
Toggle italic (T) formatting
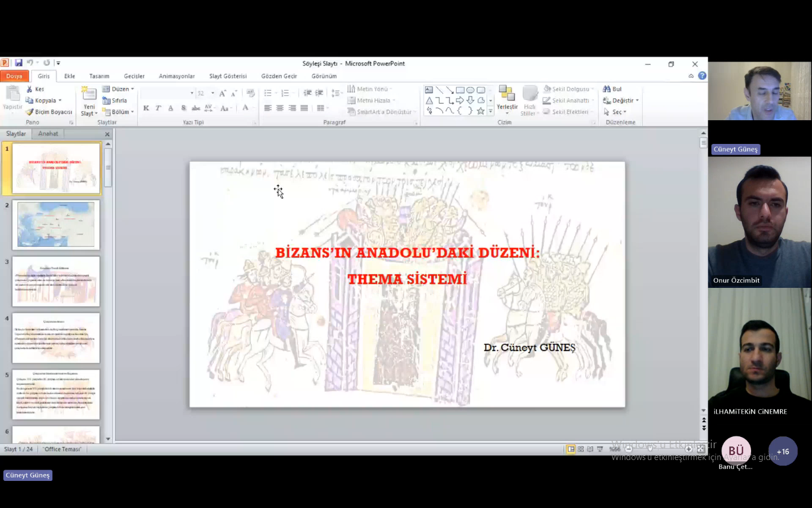click(158, 108)
